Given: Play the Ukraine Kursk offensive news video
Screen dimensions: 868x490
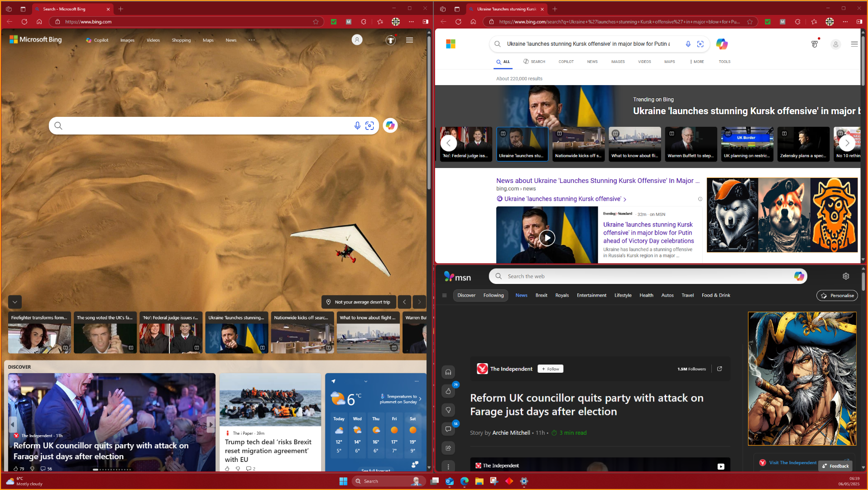Looking at the screenshot, I should click(x=547, y=238).
